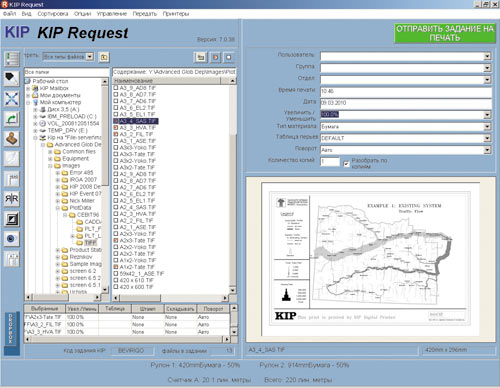Expand the 'Common files' folder node
This screenshot has width=500, height=388.
point(50,152)
